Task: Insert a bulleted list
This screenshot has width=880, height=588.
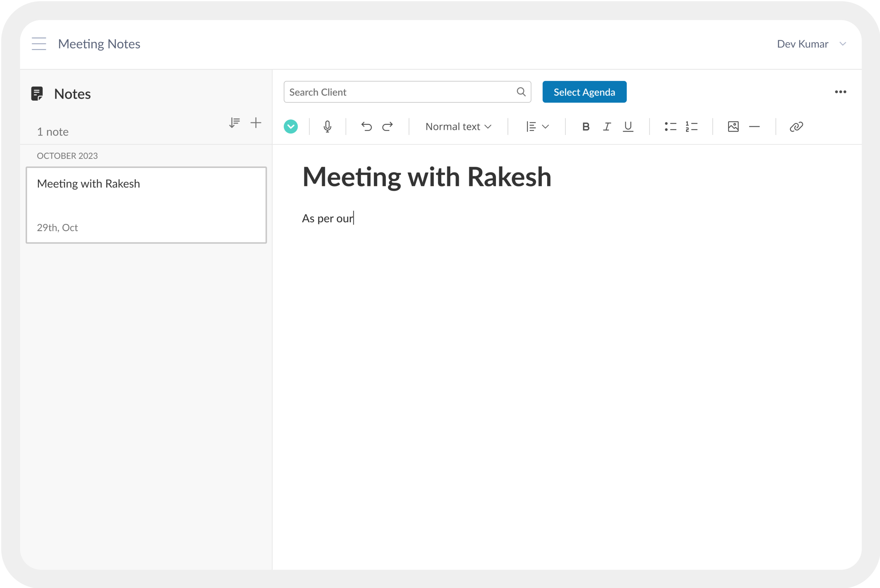Action: tap(670, 127)
